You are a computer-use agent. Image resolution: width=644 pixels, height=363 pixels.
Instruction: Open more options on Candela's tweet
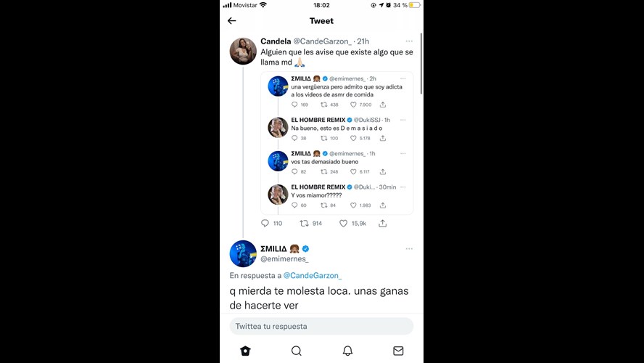(x=409, y=41)
